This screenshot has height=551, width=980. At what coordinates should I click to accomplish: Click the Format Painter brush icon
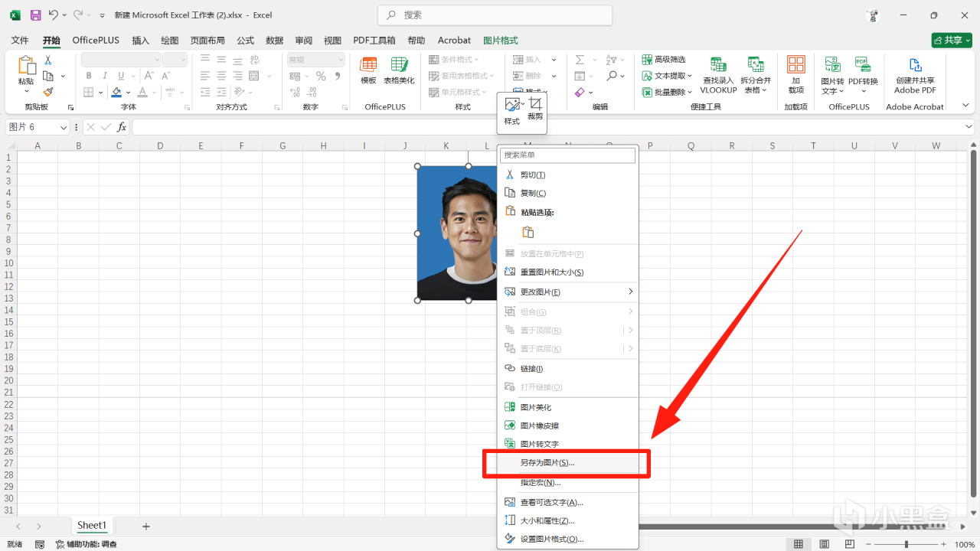tap(48, 92)
